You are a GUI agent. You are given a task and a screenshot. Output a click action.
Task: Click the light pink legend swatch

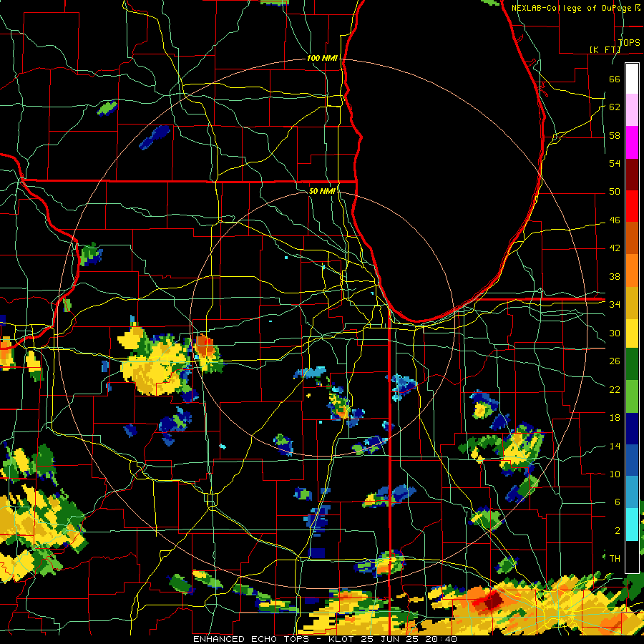[x=632, y=110]
